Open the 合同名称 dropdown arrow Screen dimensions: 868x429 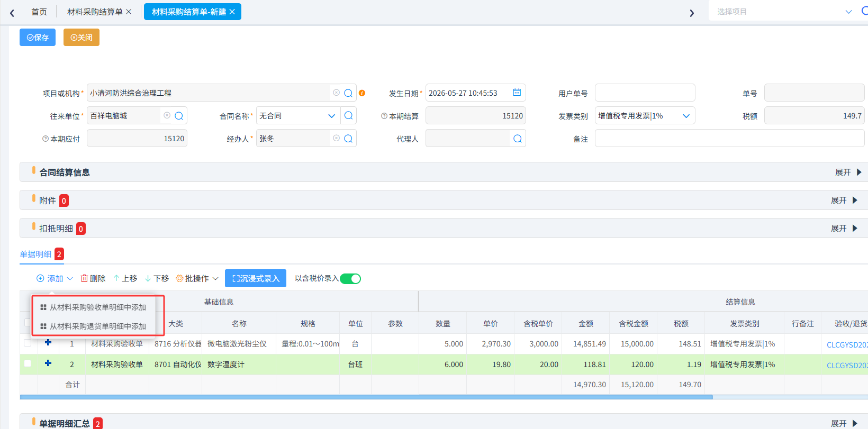click(x=332, y=116)
